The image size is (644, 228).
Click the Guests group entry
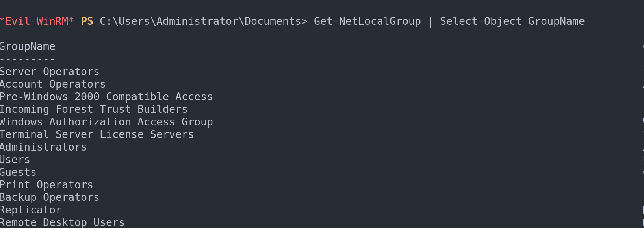click(x=18, y=172)
